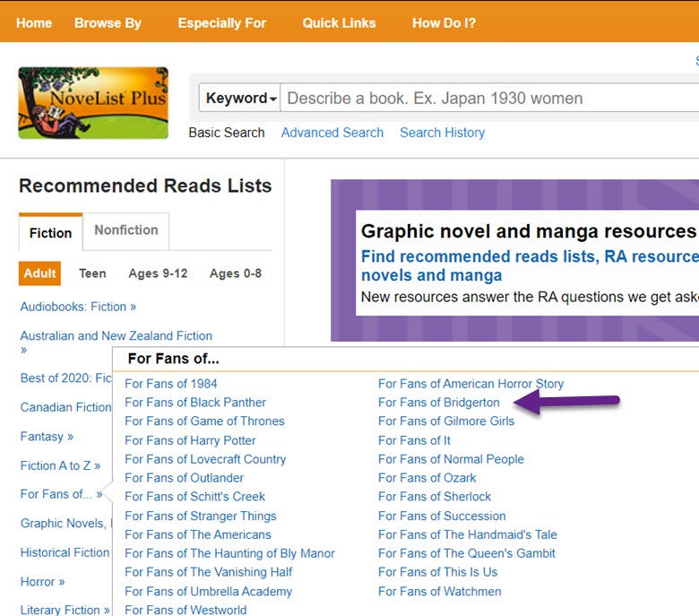The height and width of the screenshot is (616, 699).
Task: Go to Advanced Search
Action: point(332,133)
